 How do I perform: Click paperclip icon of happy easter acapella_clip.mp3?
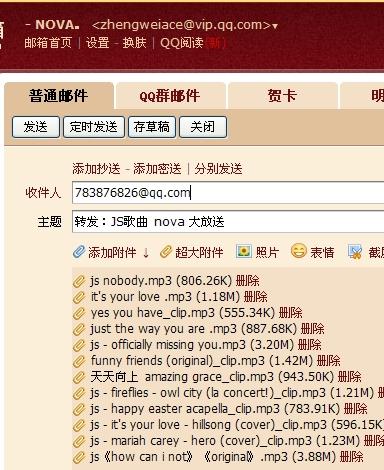click(x=79, y=409)
